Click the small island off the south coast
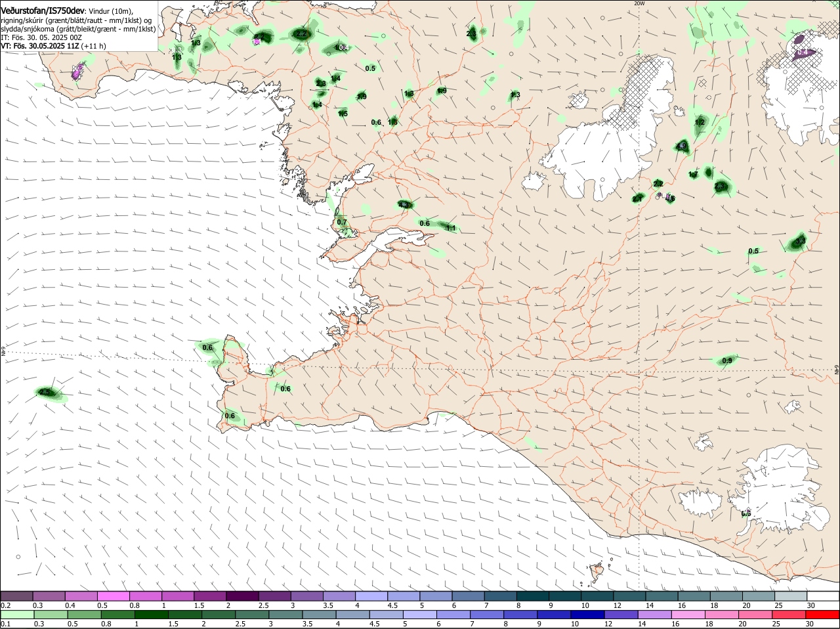This screenshot has width=840, height=629. click(x=597, y=573)
